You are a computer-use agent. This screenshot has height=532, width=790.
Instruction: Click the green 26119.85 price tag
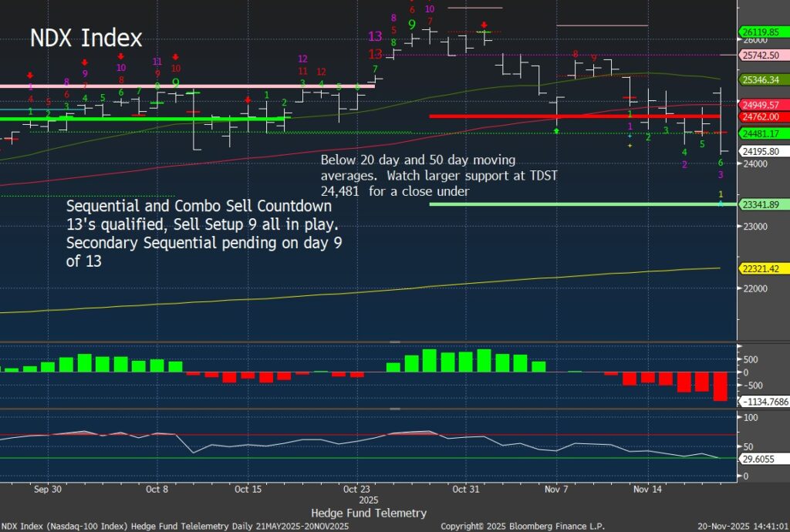tap(762, 32)
